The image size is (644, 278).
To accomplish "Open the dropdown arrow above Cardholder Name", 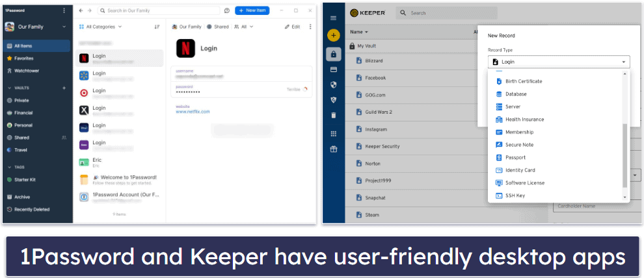I will click(x=636, y=175).
